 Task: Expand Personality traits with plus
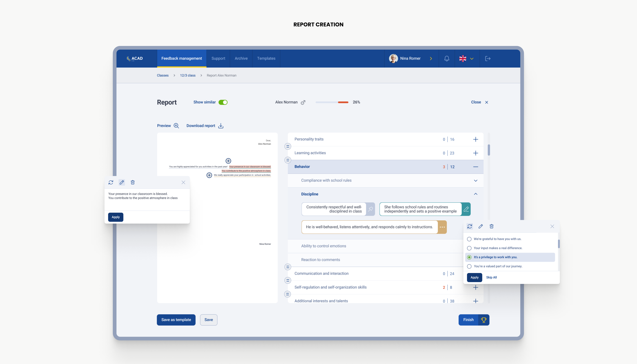click(x=476, y=139)
